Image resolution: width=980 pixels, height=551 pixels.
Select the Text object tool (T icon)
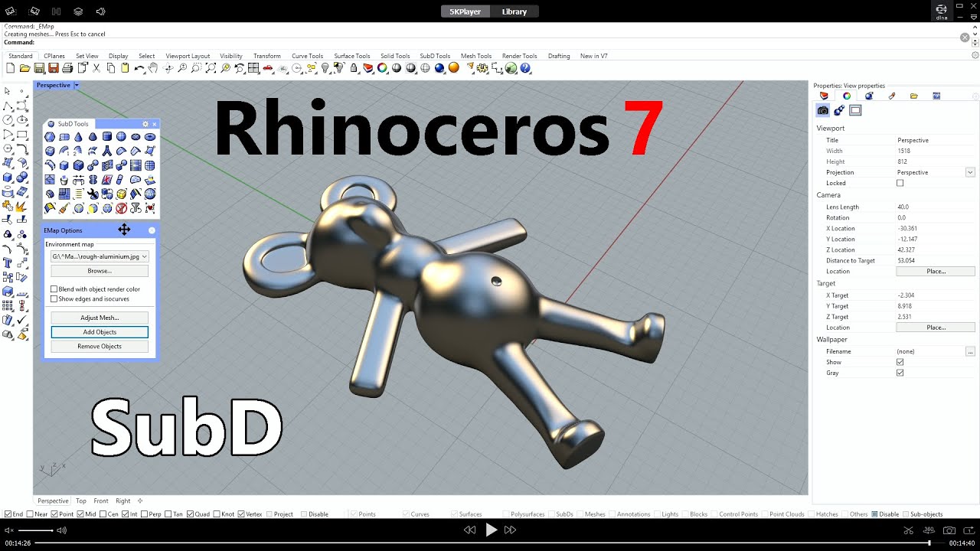pos(8,262)
